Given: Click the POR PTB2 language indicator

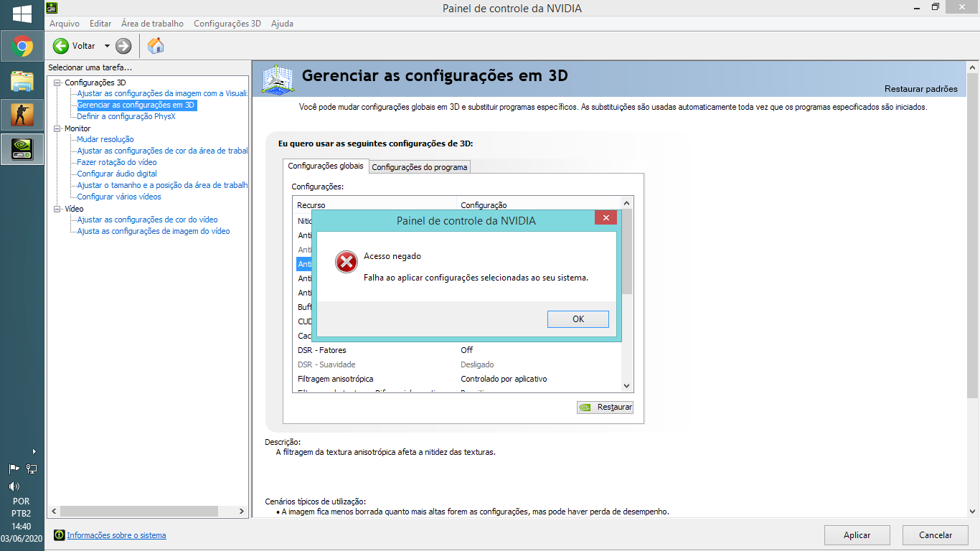Looking at the screenshot, I should (22, 507).
